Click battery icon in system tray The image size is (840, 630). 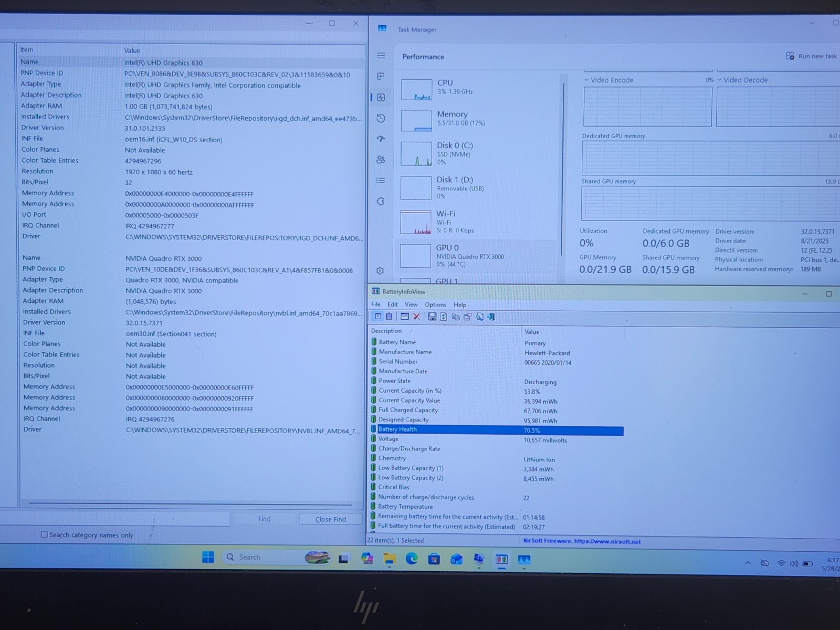tap(807, 564)
